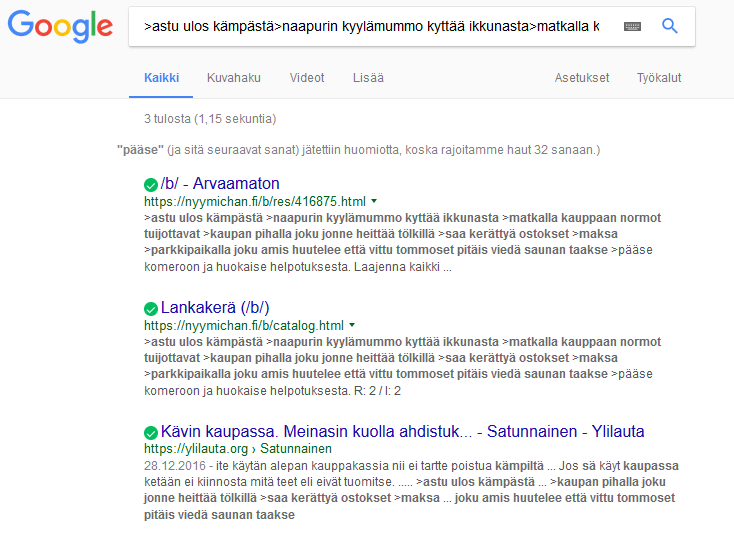Open the on-screen keyboard icon

pyautogui.click(x=631, y=27)
